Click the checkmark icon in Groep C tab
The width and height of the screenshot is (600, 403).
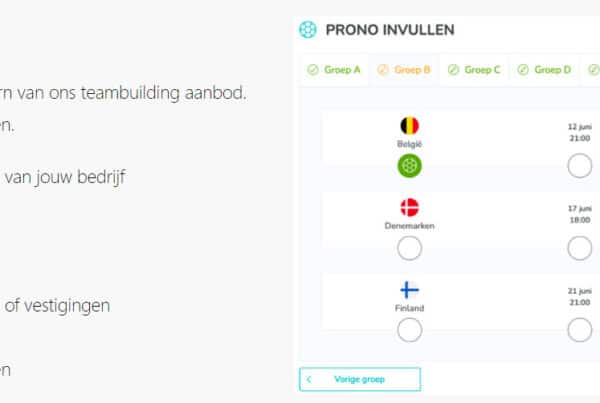(x=454, y=70)
